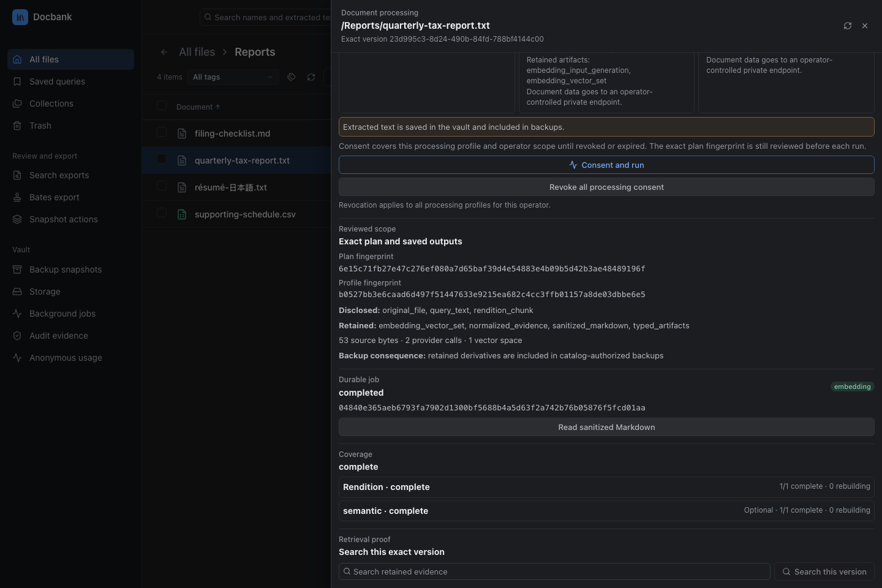
Task: Check the quarterly-tax-report.txt row checkbox
Action: [162, 159]
